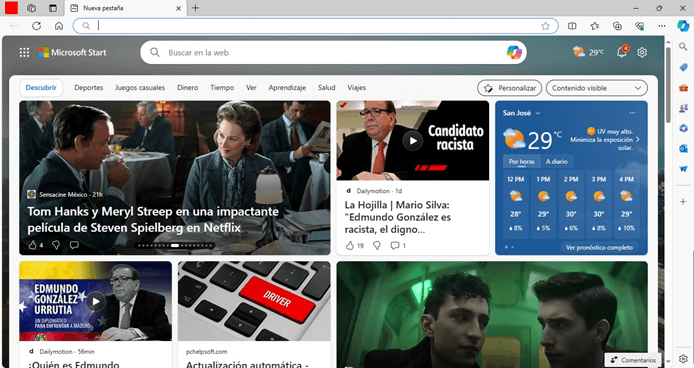The height and width of the screenshot is (368, 694).
Task: Dislike the La Hojilla article thumbs down
Action: click(x=377, y=245)
